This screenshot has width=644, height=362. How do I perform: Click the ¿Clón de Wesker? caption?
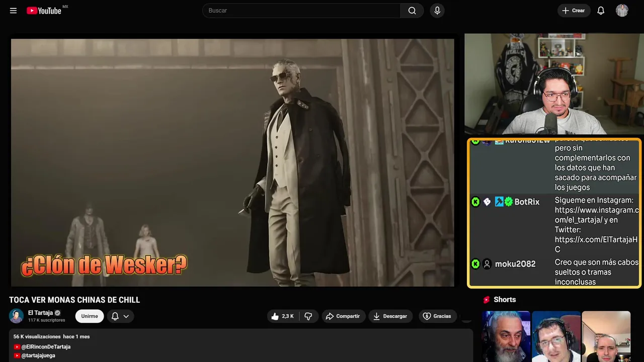pyautogui.click(x=104, y=265)
